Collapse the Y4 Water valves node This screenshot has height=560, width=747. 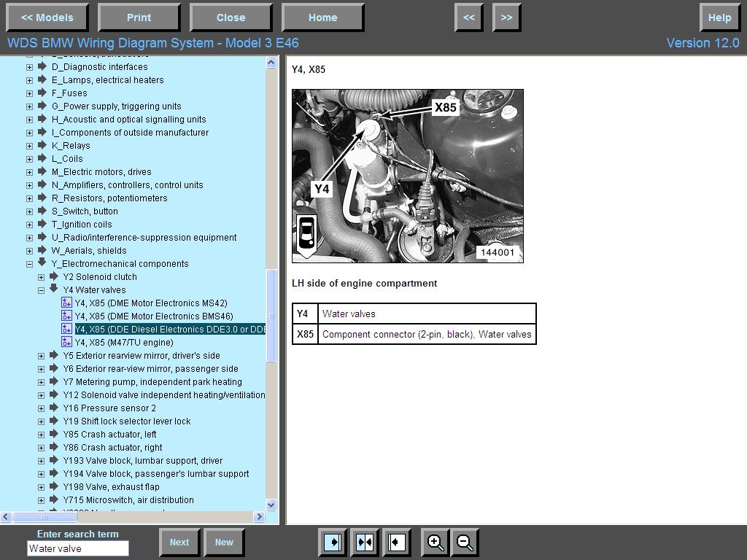point(41,290)
